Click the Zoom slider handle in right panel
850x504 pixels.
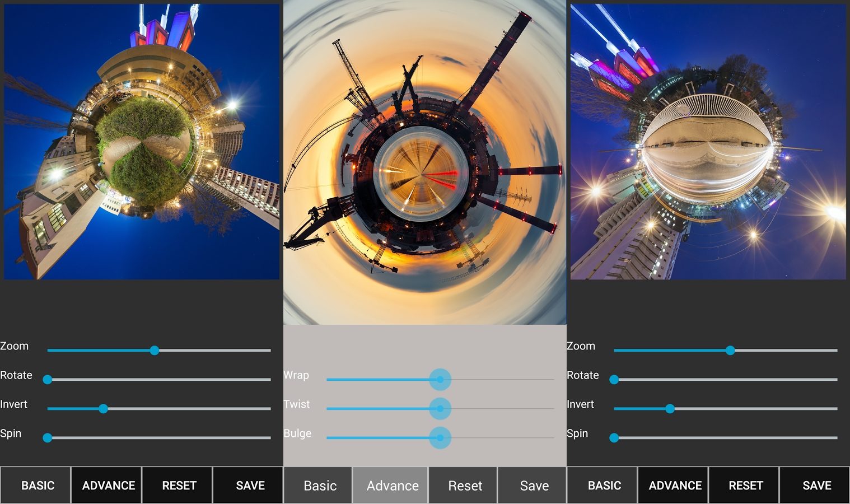tap(730, 351)
